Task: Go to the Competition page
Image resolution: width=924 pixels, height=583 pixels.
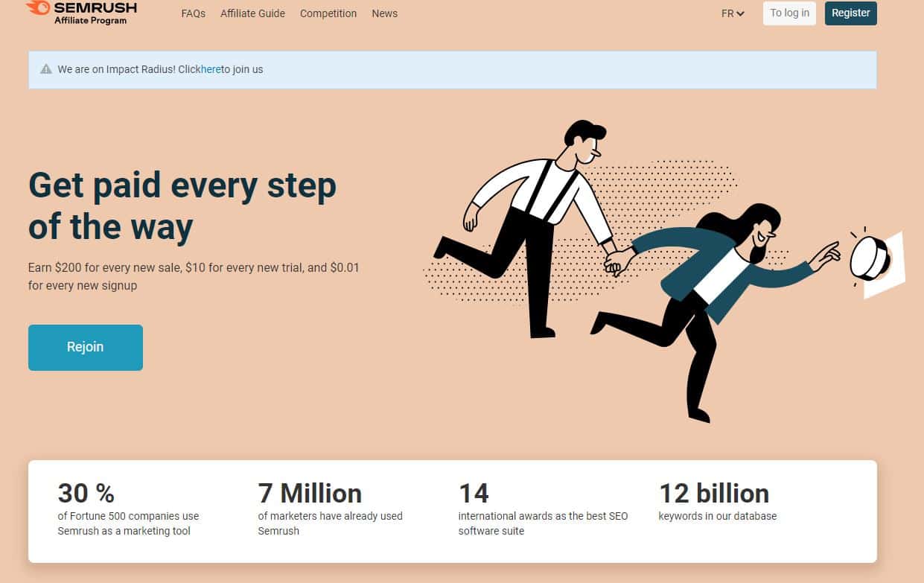Action: click(x=328, y=13)
